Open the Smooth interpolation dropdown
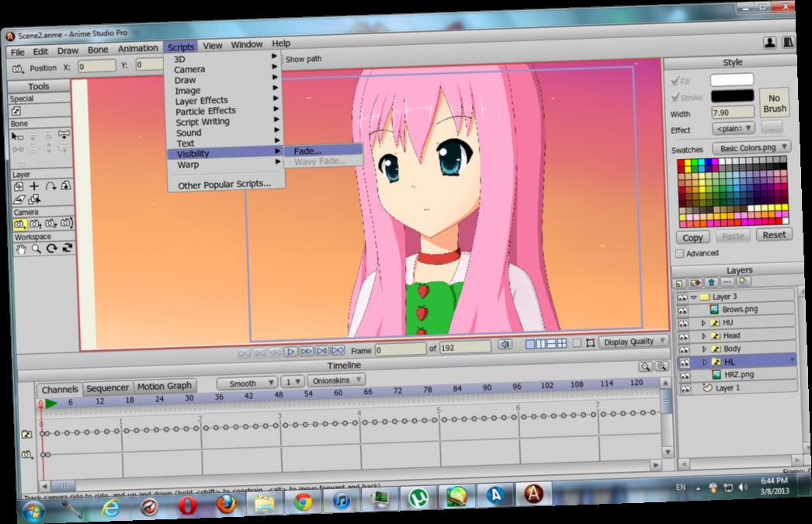 click(247, 383)
